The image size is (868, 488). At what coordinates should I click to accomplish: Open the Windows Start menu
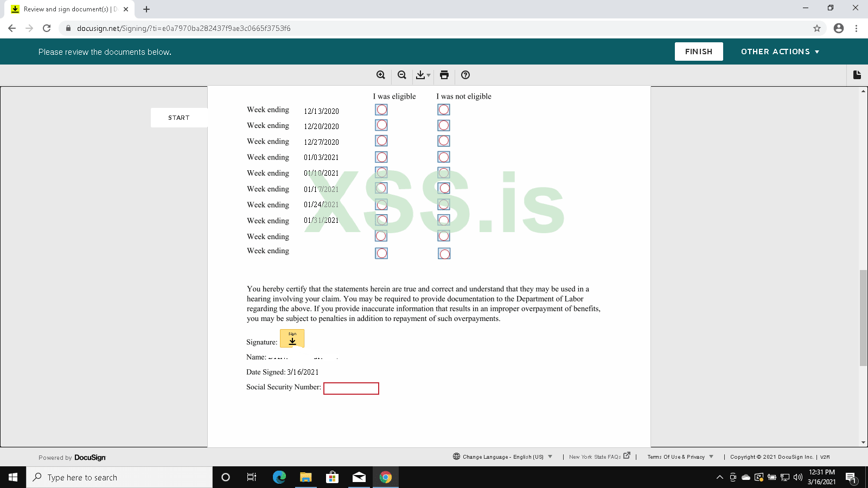[13, 477]
